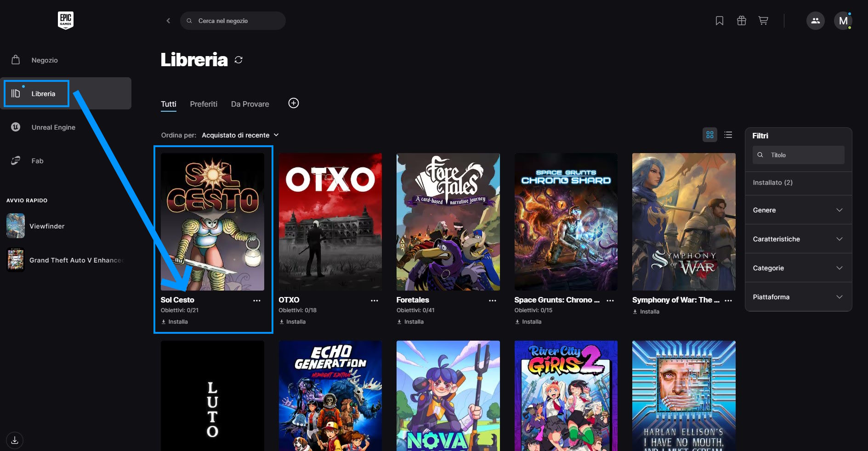Open the Echo Generation cover art
Image resolution: width=868 pixels, height=451 pixels.
point(330,396)
